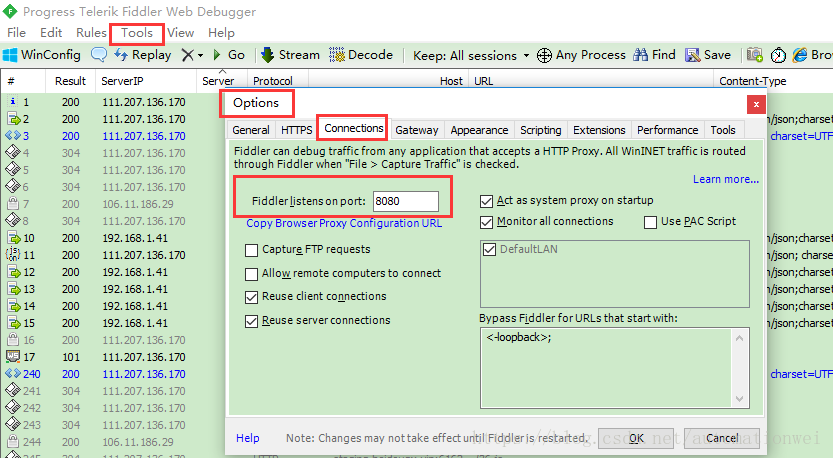The width and height of the screenshot is (833, 458).
Task: Click the bypass list scrollbar down arrow
Action: pyautogui.click(x=740, y=398)
